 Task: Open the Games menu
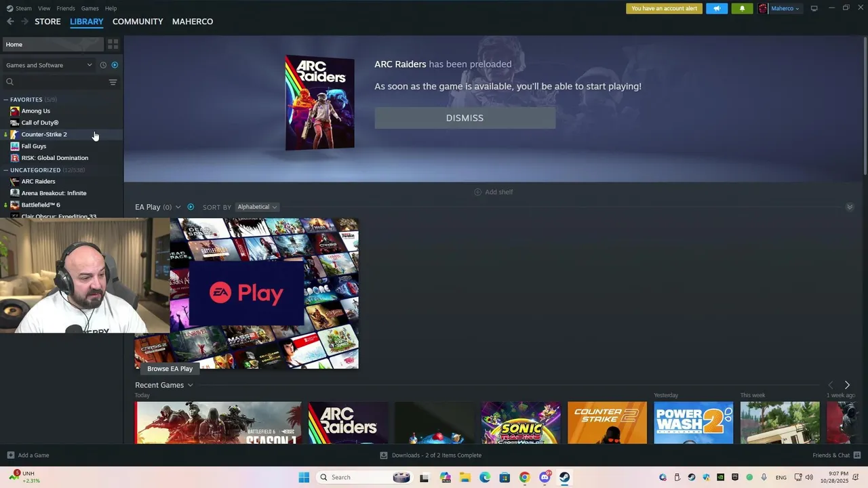tap(90, 8)
